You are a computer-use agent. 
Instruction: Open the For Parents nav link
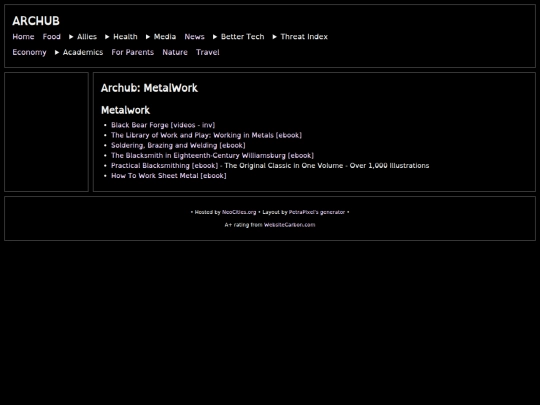(133, 52)
